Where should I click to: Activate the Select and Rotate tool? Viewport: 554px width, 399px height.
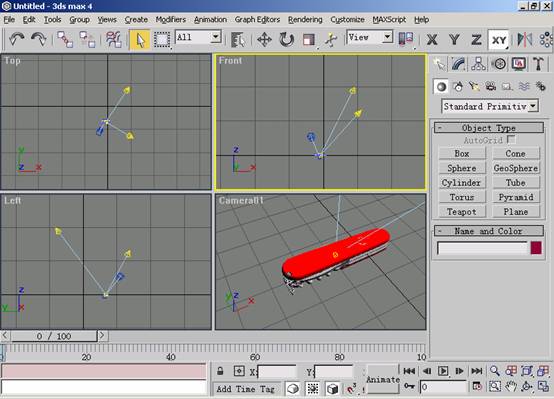287,39
